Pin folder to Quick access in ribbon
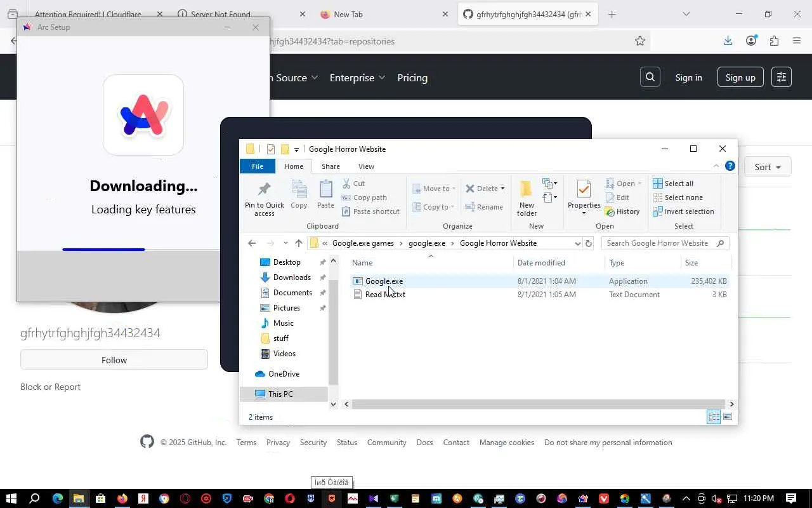812x508 pixels. (x=265, y=199)
